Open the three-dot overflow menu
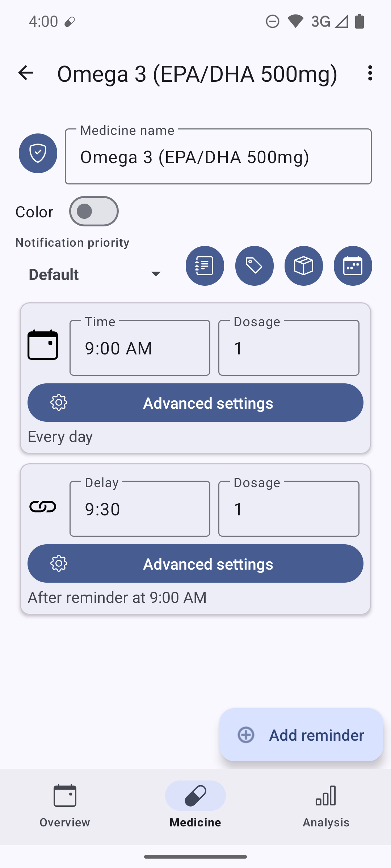 (370, 73)
